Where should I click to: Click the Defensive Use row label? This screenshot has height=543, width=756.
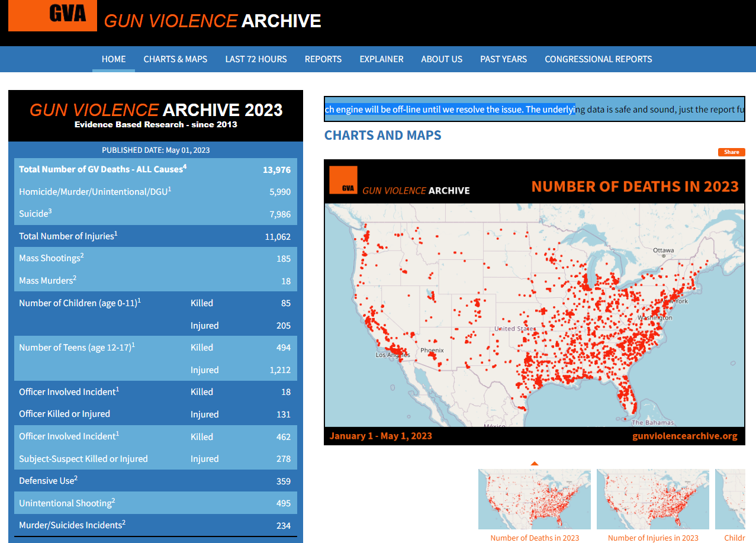click(49, 480)
